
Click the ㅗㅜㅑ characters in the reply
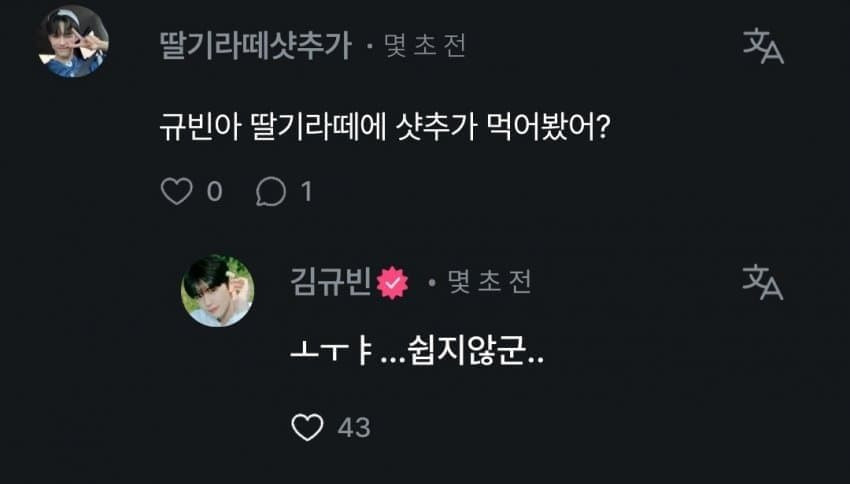pyautogui.click(x=331, y=354)
